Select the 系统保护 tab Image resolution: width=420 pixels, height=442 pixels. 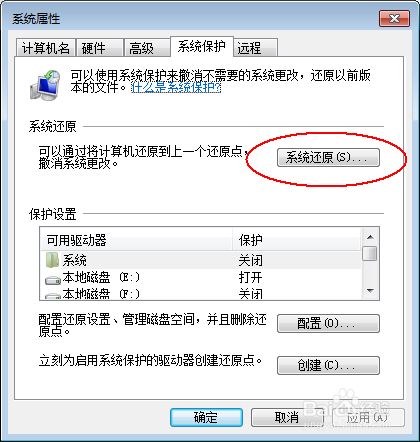pyautogui.click(x=202, y=46)
